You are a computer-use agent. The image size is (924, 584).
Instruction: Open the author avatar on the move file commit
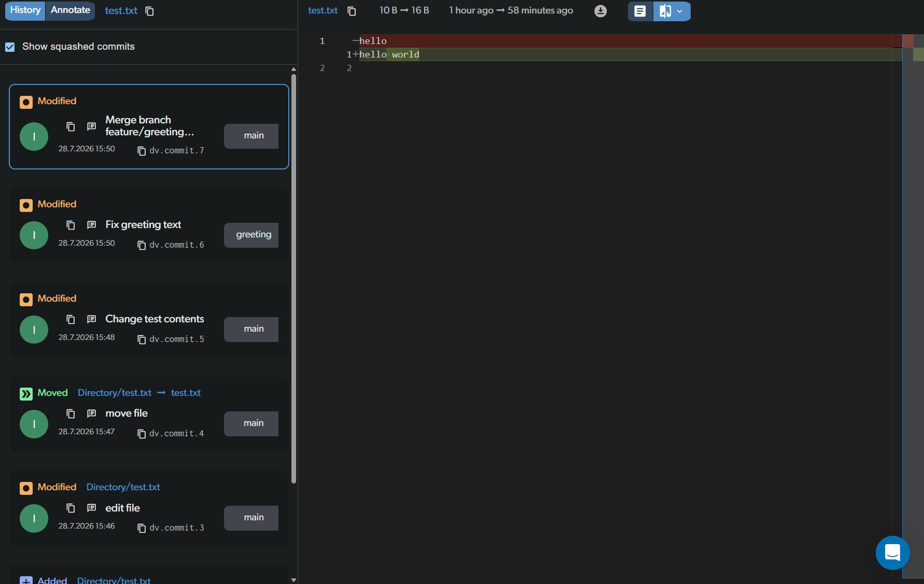34,424
